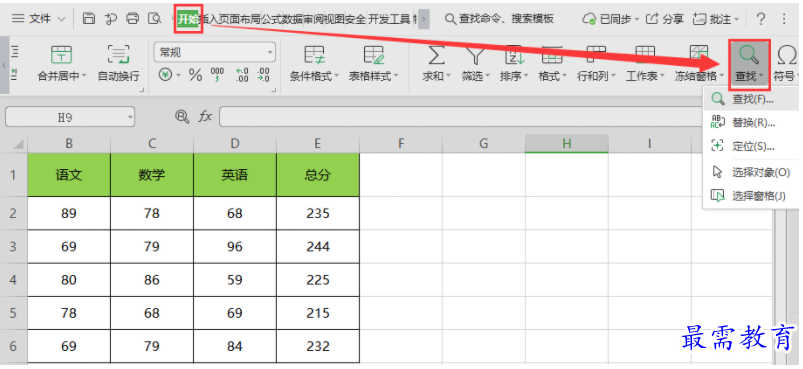Switch to the 开发工具 ribbon tab
Image resolution: width=803 pixels, height=369 pixels.
click(390, 19)
